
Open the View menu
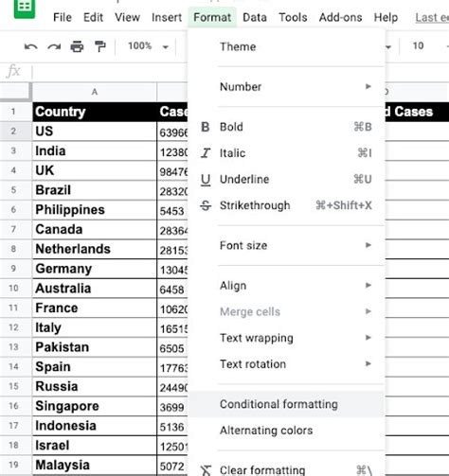(127, 17)
